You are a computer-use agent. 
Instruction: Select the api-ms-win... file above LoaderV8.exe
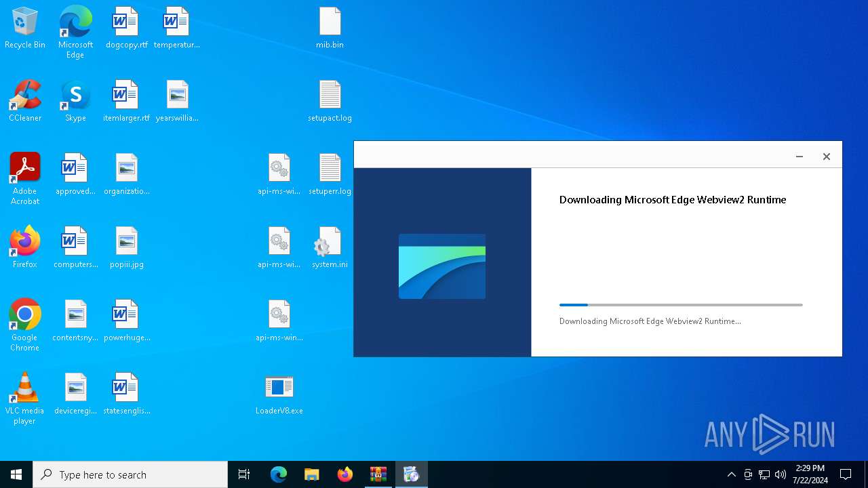coord(279,321)
